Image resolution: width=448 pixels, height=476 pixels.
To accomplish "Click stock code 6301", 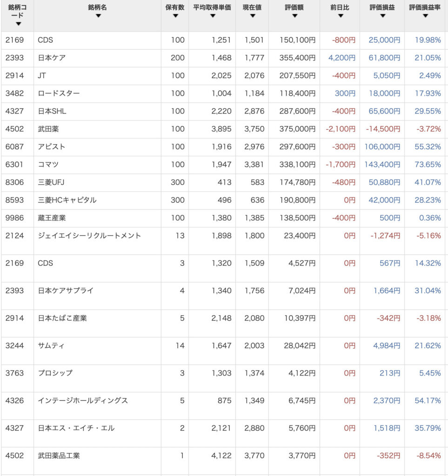I will (x=14, y=165).
